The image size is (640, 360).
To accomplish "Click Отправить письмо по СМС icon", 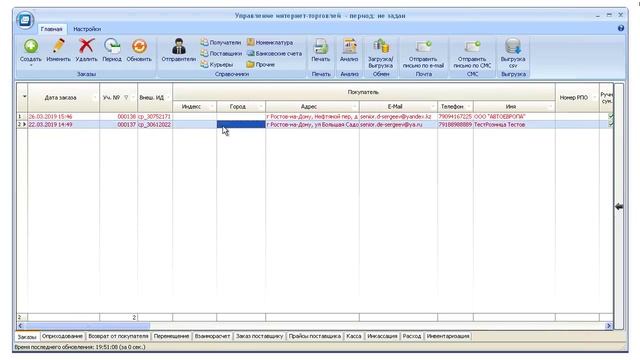I will click(472, 46).
